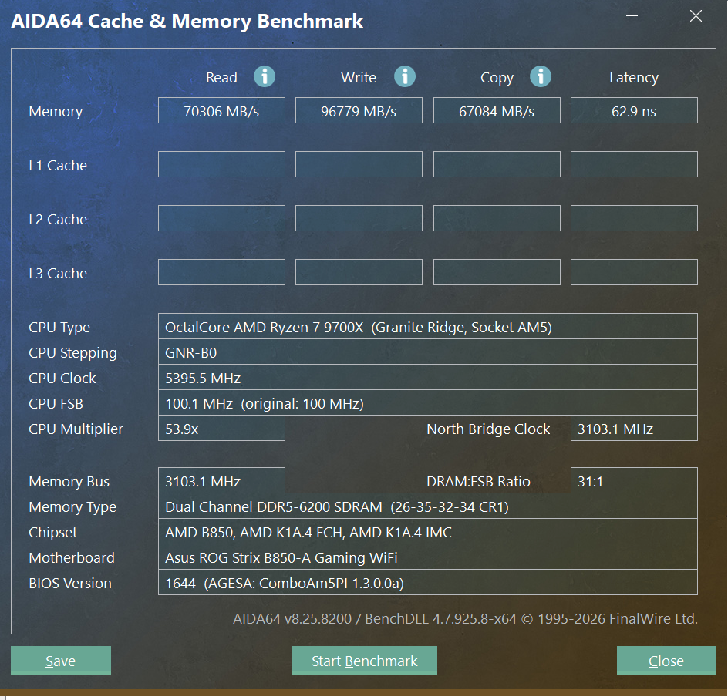Open the Copy info icon
Screen dimensions: 728x700
click(541, 76)
